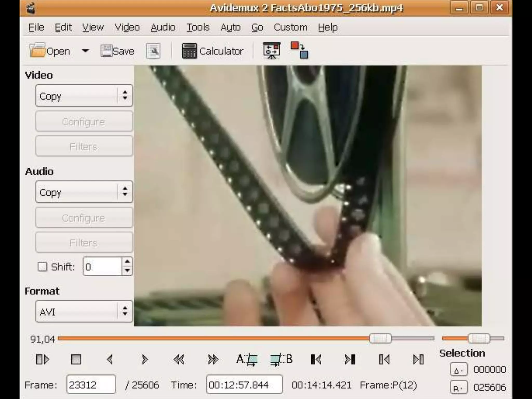Open the Calculator tool

click(x=212, y=51)
